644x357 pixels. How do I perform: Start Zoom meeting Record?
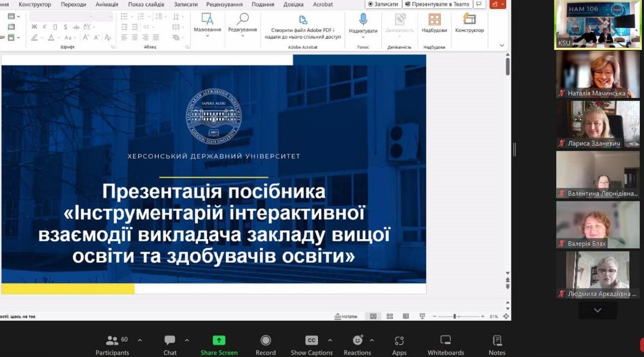click(265, 345)
